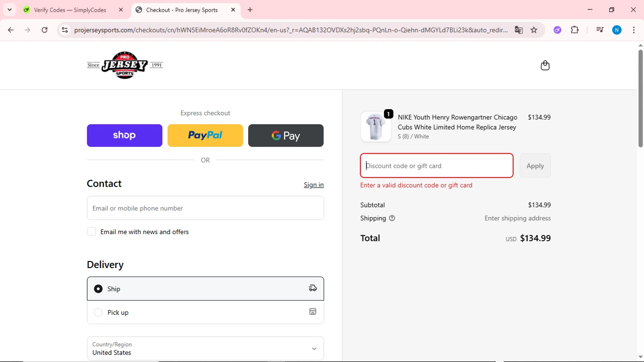Open a new browser tab
The image size is (644, 362).
click(x=250, y=10)
